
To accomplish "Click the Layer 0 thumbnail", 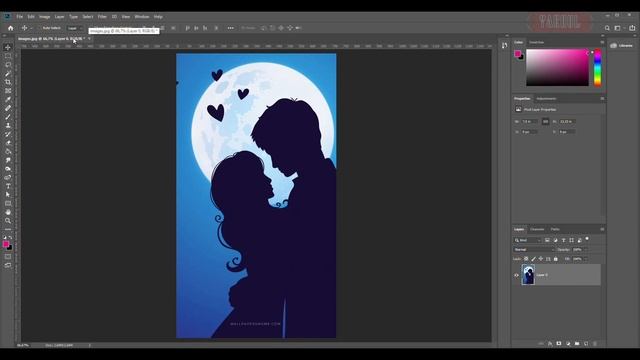I will point(528,275).
